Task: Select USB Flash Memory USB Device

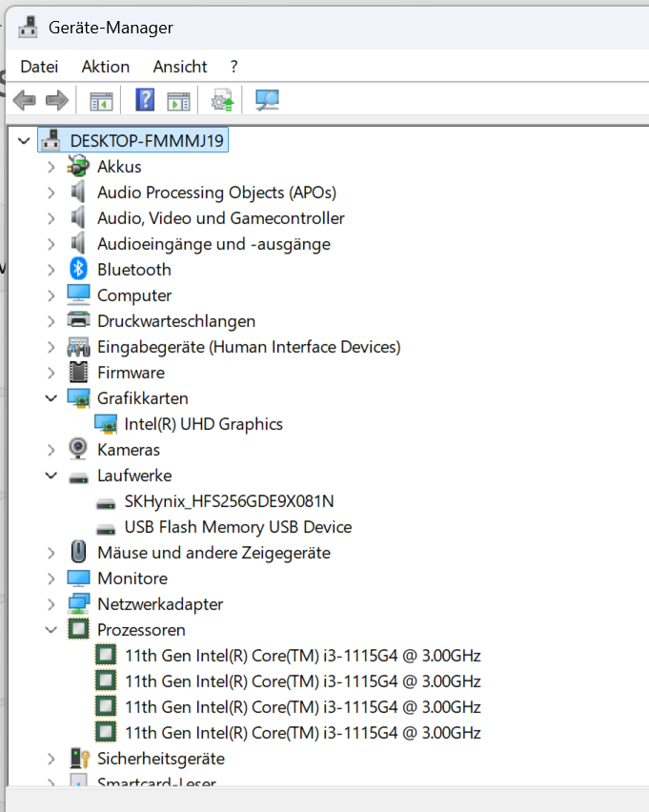Action: coord(238,527)
